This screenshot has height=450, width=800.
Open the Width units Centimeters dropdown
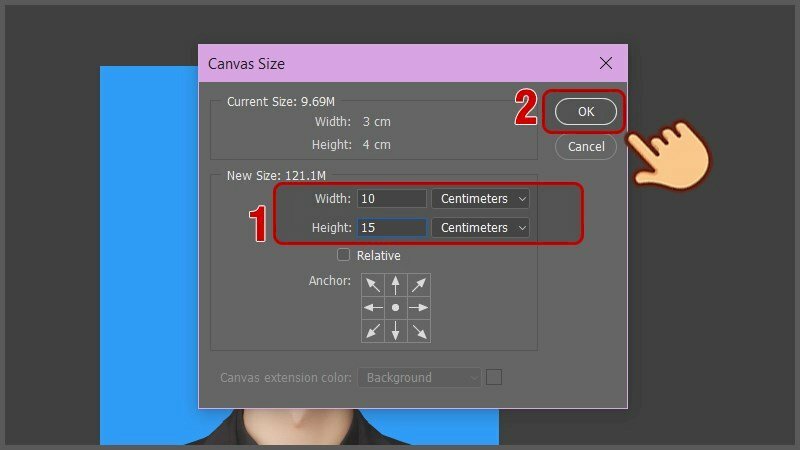pyautogui.click(x=482, y=198)
